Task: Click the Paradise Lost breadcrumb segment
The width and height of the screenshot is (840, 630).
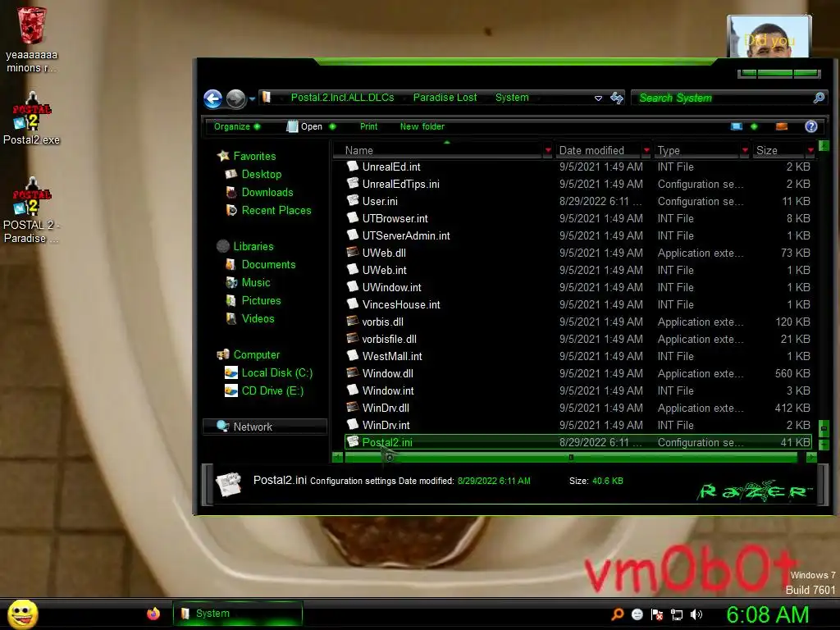Action: point(445,98)
